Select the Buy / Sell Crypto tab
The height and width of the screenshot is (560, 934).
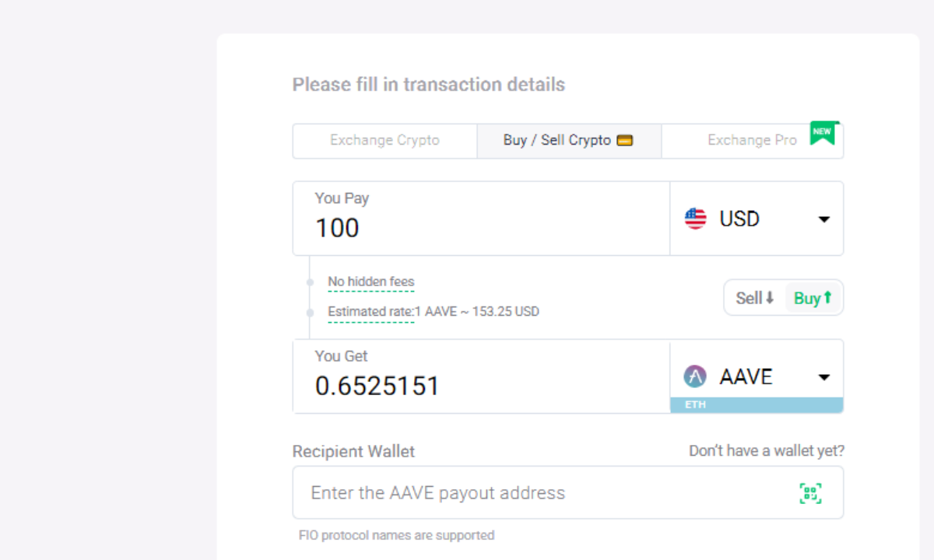tap(557, 141)
